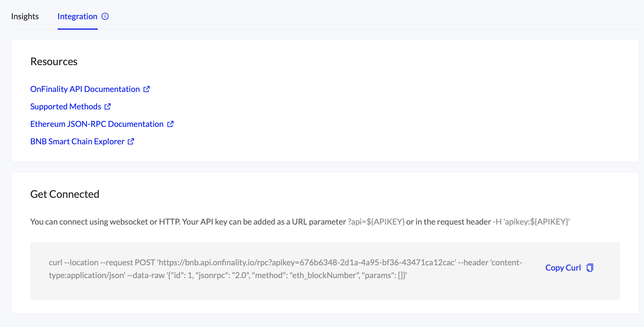This screenshot has width=644, height=327.
Task: Click the clipboard copy icon
Action: pos(590,268)
